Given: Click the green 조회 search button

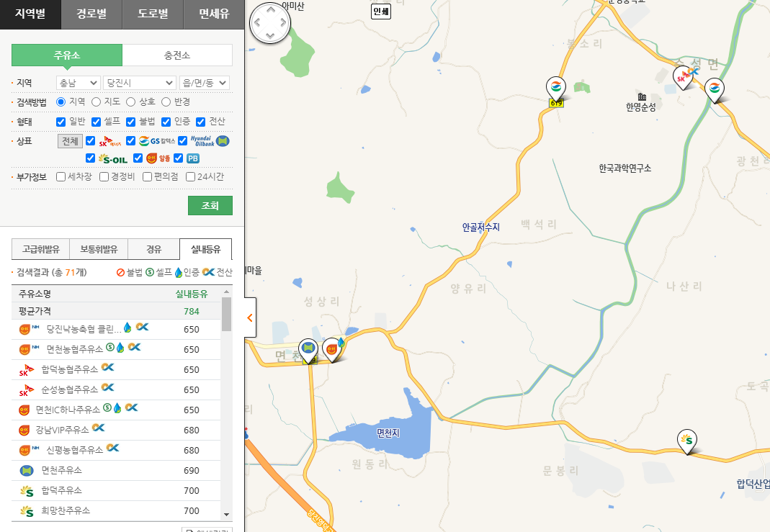Looking at the screenshot, I should 210,206.
